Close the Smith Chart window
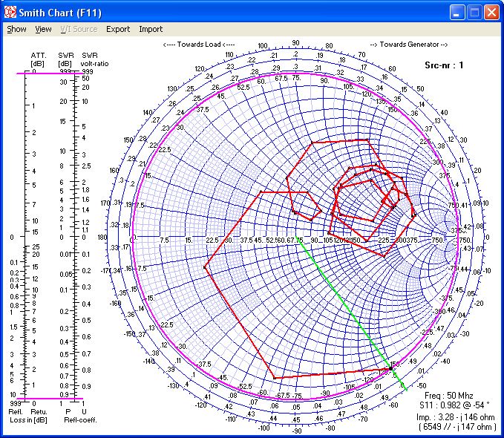This screenshot has height=438, width=504. (x=491, y=13)
